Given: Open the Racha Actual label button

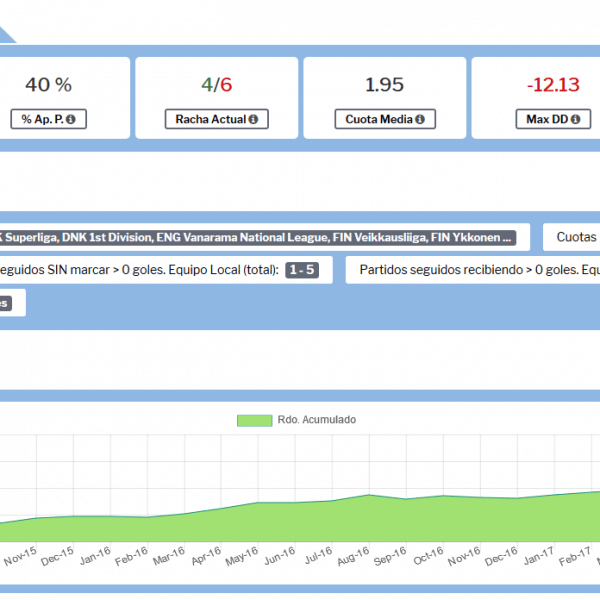Looking at the screenshot, I should (x=217, y=119).
